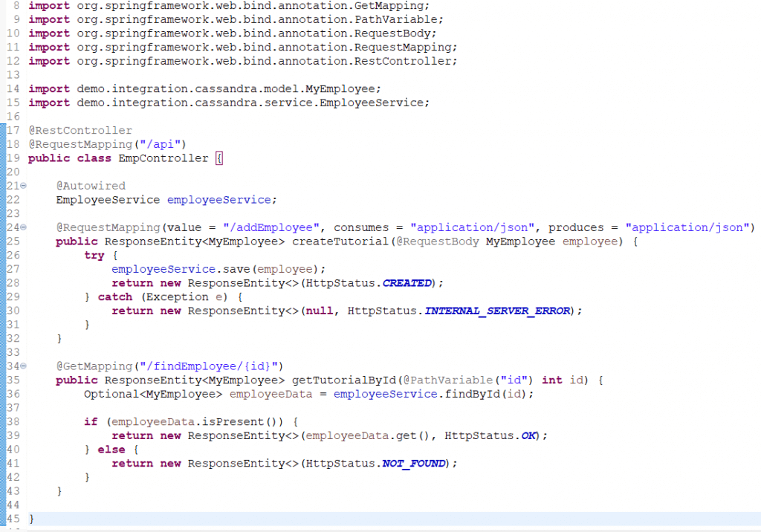Image resolution: width=761 pixels, height=532 pixels.
Task: Place cursor on getTutorialById method name
Action: point(344,380)
